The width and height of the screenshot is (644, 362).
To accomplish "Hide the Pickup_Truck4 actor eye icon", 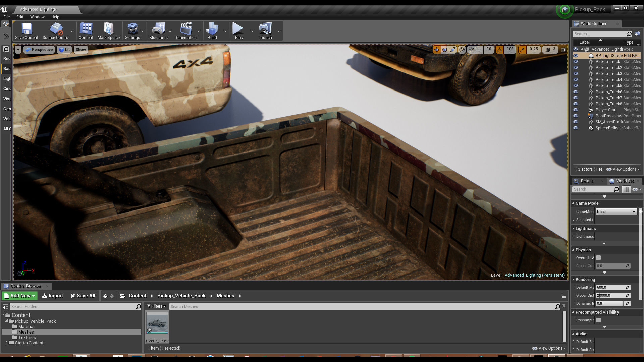I will coord(576,80).
